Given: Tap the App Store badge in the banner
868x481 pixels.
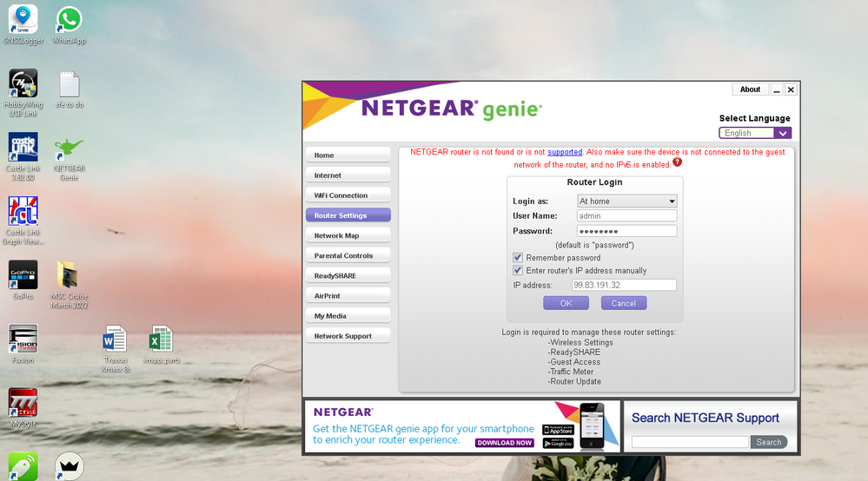Looking at the screenshot, I should [x=558, y=430].
